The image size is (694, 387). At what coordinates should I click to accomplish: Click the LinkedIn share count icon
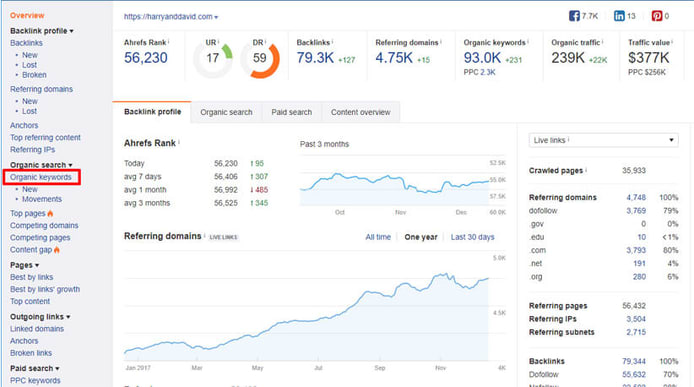click(x=619, y=16)
